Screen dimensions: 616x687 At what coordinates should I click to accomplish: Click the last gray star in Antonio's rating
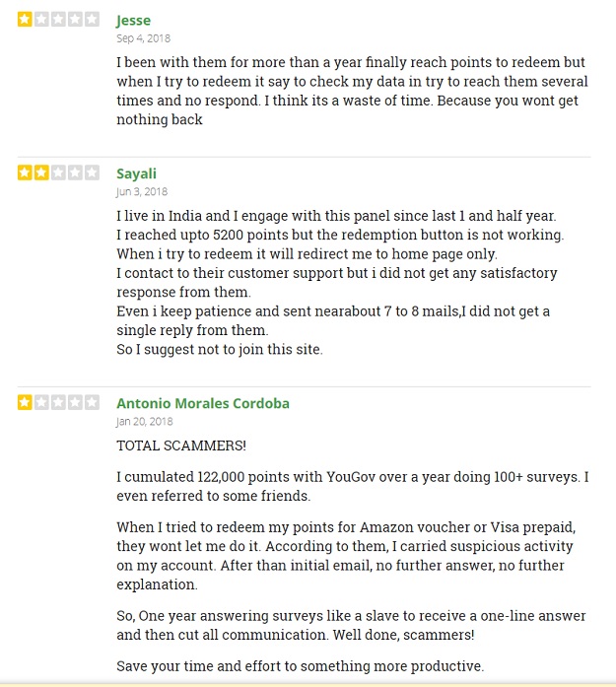92,402
